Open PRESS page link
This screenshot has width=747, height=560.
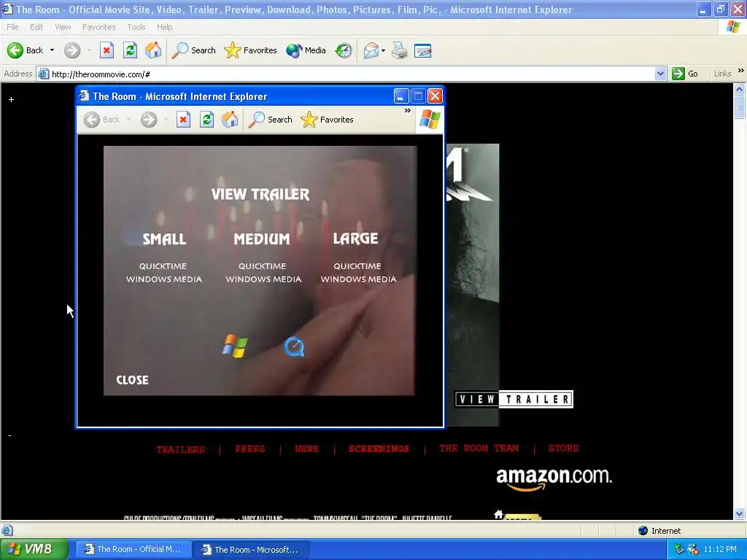coord(250,449)
